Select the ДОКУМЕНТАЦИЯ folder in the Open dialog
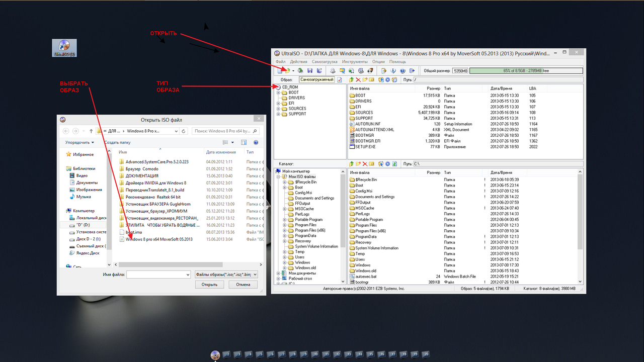Image resolution: width=644 pixels, height=362 pixels. (x=138, y=176)
